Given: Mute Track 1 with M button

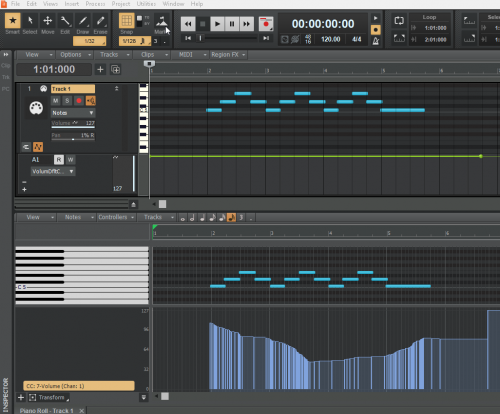Looking at the screenshot, I should 55,101.
